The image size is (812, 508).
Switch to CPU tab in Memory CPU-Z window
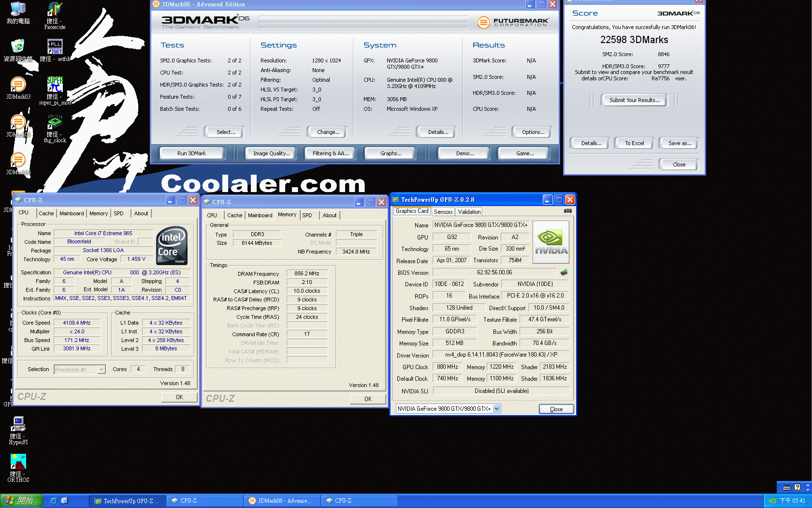click(212, 215)
